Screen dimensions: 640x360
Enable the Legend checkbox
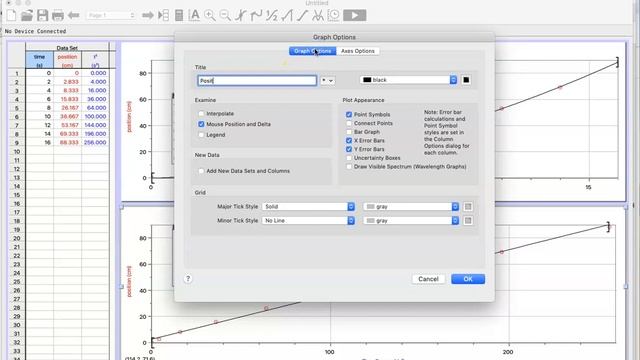(201, 135)
